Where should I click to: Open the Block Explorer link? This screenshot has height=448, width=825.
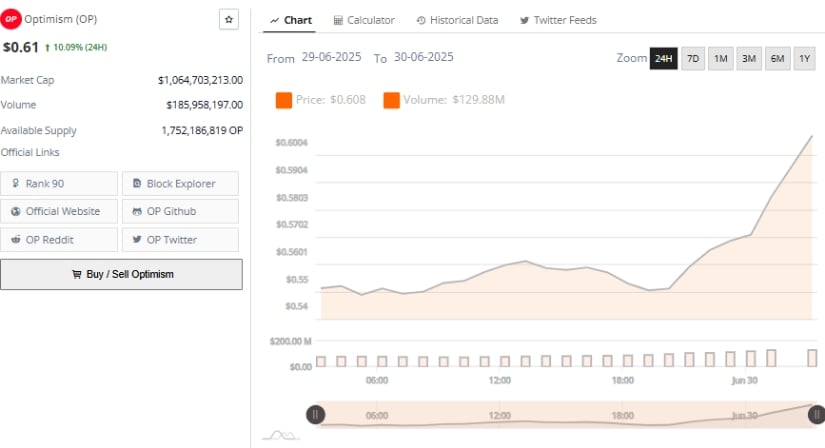pos(180,183)
